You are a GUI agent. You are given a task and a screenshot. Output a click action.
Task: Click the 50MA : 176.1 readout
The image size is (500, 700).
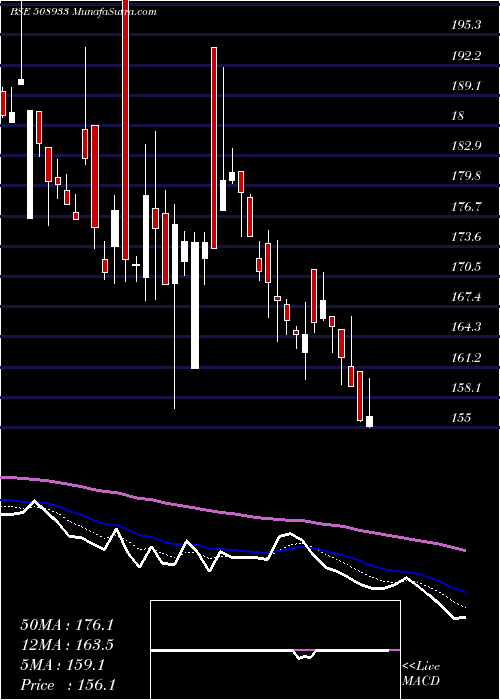[x=67, y=625]
